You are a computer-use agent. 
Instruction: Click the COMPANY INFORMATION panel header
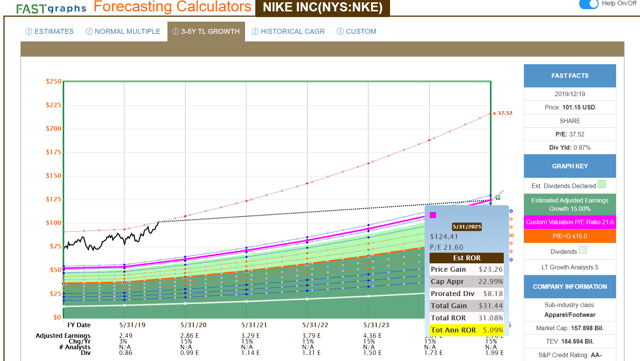[570, 286]
